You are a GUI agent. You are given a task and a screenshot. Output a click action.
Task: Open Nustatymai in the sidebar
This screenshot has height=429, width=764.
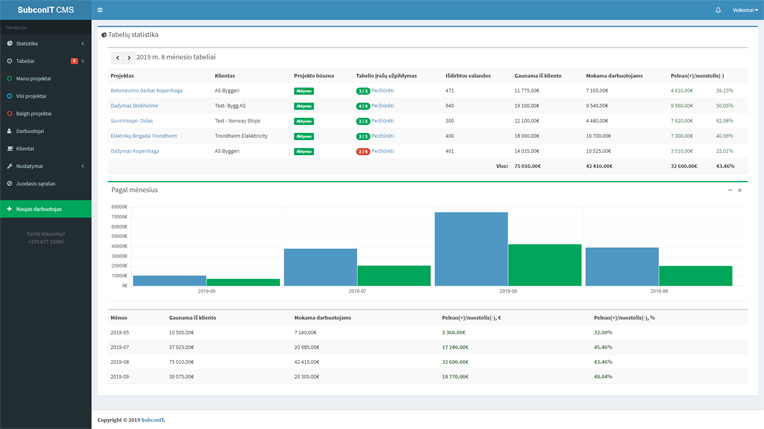tap(45, 166)
